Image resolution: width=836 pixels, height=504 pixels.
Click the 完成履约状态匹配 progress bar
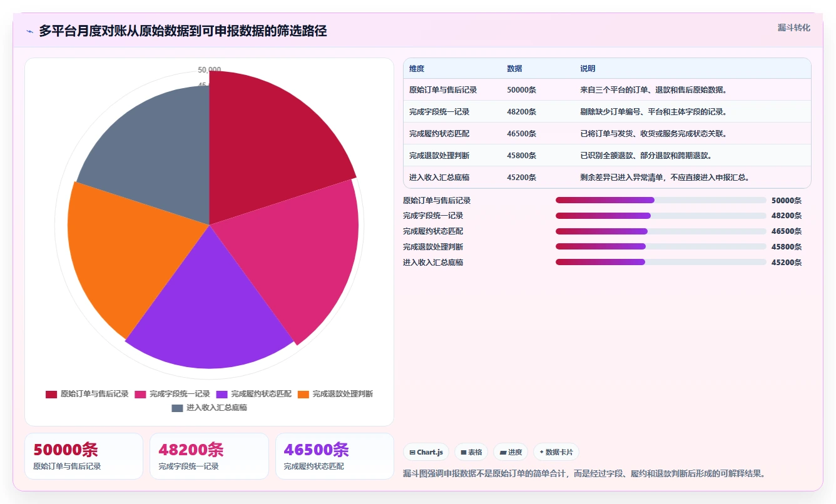(x=661, y=231)
